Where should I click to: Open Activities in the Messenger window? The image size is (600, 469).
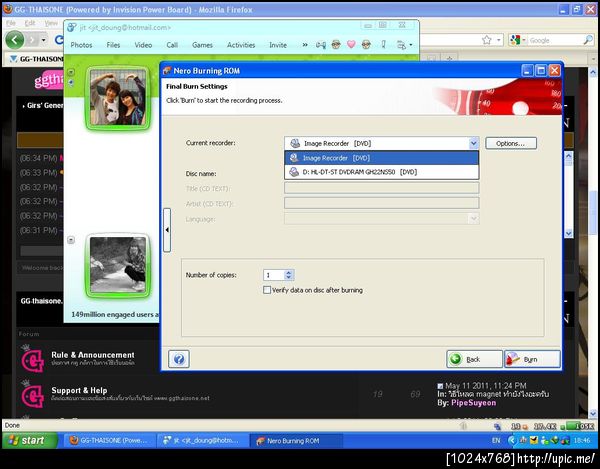tap(241, 45)
